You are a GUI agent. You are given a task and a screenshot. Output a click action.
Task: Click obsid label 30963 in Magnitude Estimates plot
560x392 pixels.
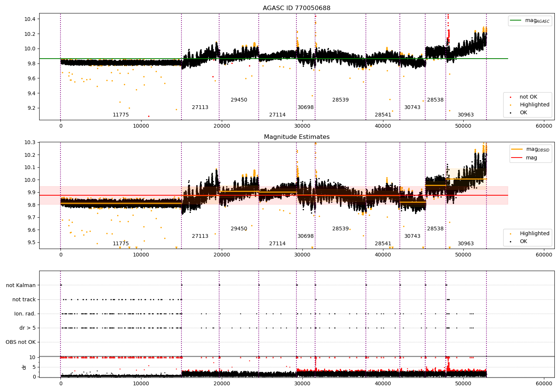click(x=466, y=244)
